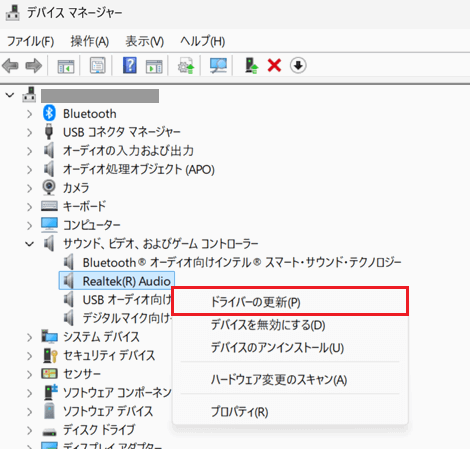470x449 pixels.
Task: Click the コンピューター monitor icon
Action: click(x=49, y=225)
